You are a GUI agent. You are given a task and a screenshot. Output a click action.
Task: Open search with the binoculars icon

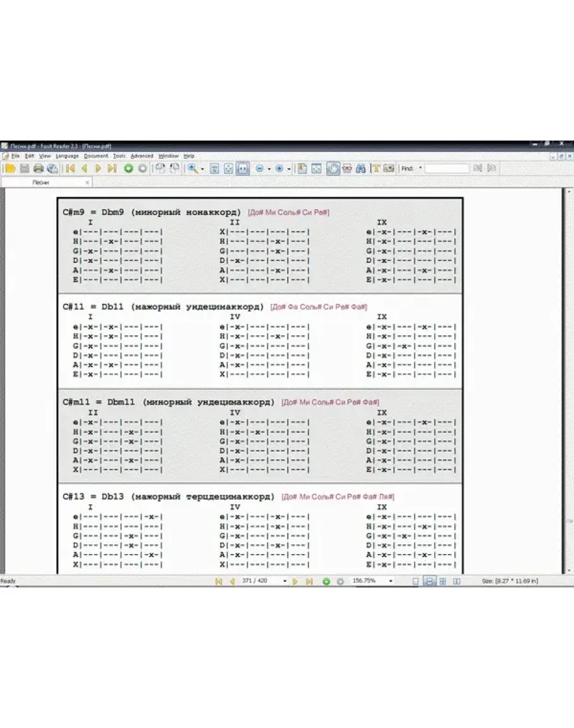point(361,168)
